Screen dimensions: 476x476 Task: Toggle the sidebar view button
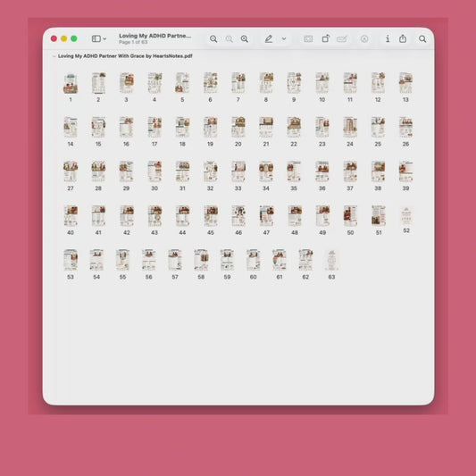click(96, 38)
